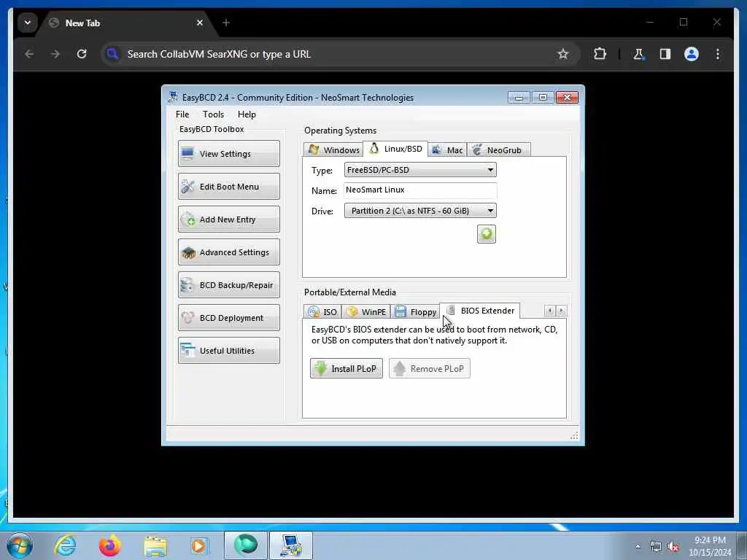Open the Edit Boot Menu section
This screenshot has width=747, height=560.
click(228, 186)
